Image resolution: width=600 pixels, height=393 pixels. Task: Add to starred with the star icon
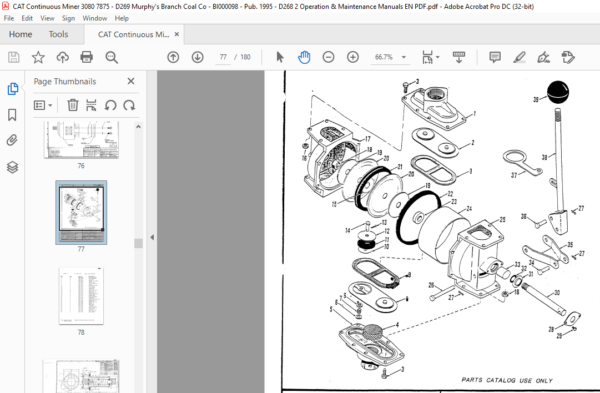tap(38, 57)
